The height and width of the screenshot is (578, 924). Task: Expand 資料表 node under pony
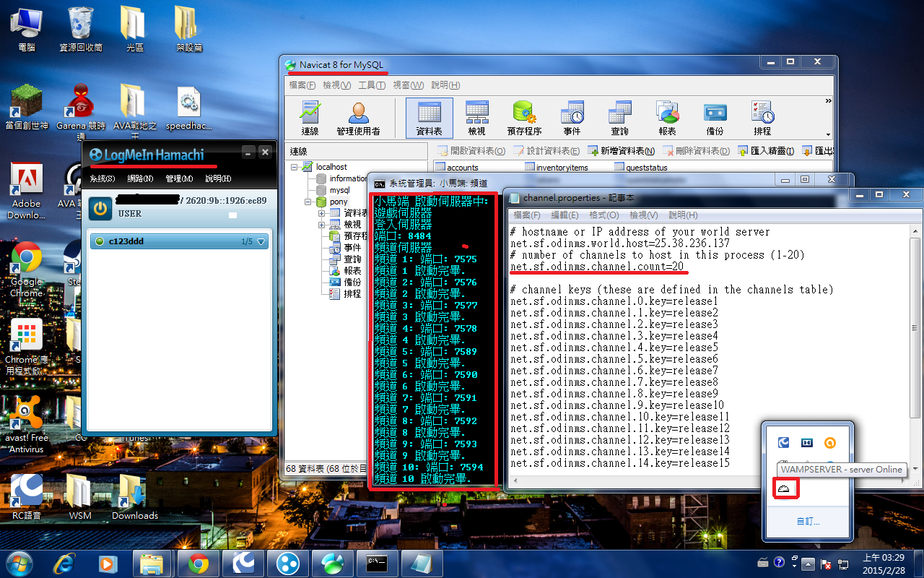[x=321, y=213]
